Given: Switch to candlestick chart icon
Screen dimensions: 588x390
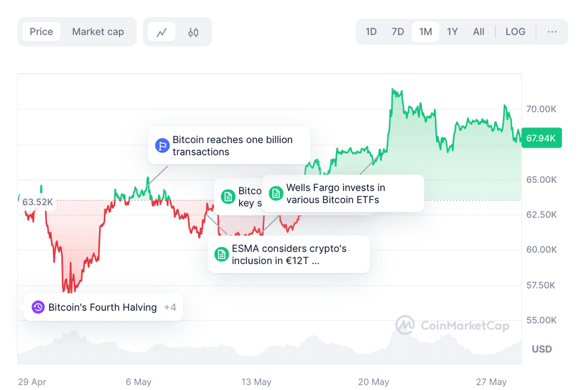Looking at the screenshot, I should pyautogui.click(x=193, y=32).
